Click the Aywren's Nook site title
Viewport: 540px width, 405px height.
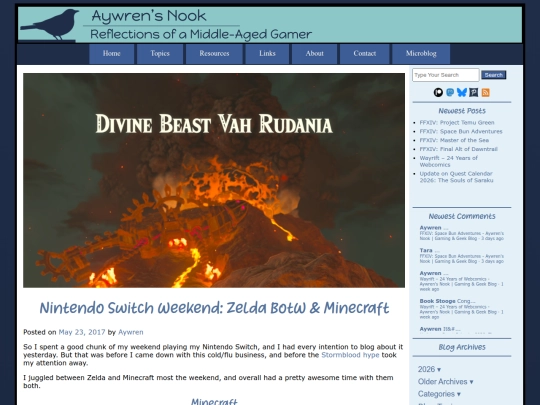149,16
